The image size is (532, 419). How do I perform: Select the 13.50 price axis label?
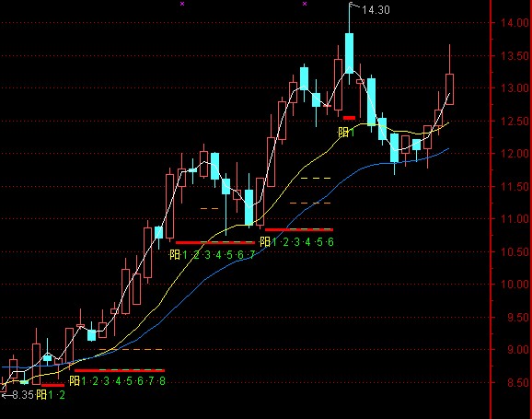[515, 55]
